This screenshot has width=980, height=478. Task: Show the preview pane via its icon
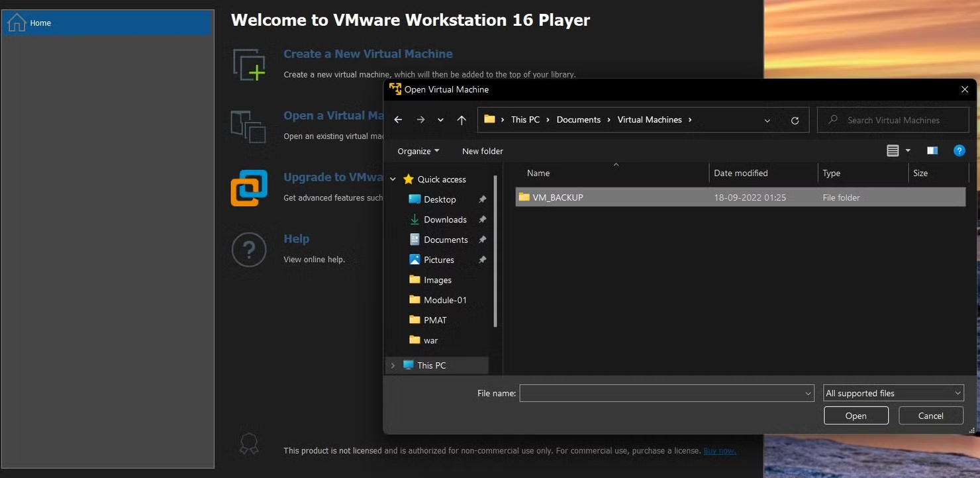coord(932,150)
